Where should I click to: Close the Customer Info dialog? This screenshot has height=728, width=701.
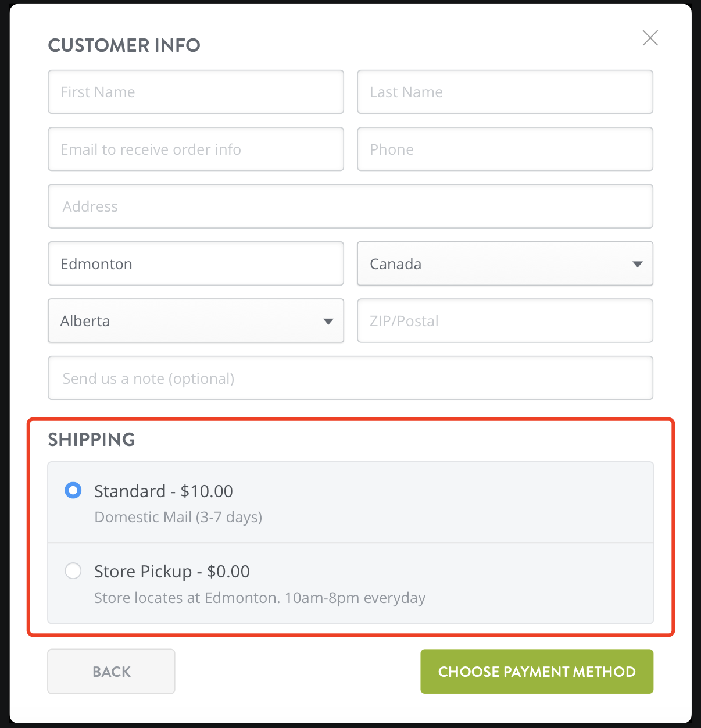650,38
